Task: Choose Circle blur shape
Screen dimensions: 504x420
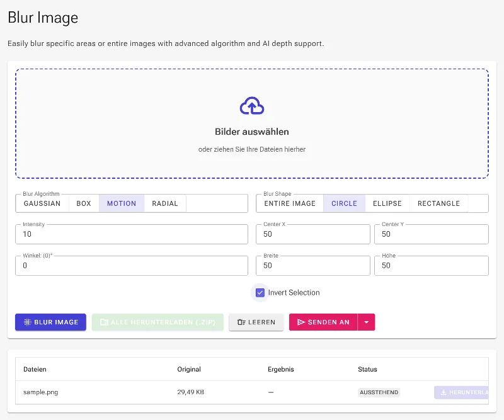Action: (344, 203)
